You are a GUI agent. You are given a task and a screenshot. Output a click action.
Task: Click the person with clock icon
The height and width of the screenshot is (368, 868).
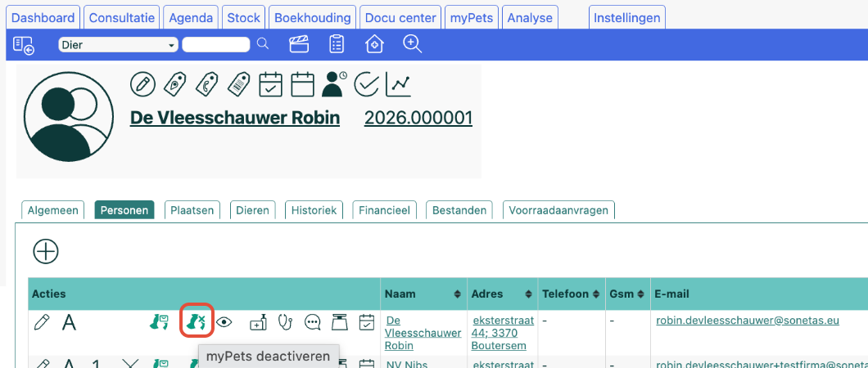pos(334,84)
